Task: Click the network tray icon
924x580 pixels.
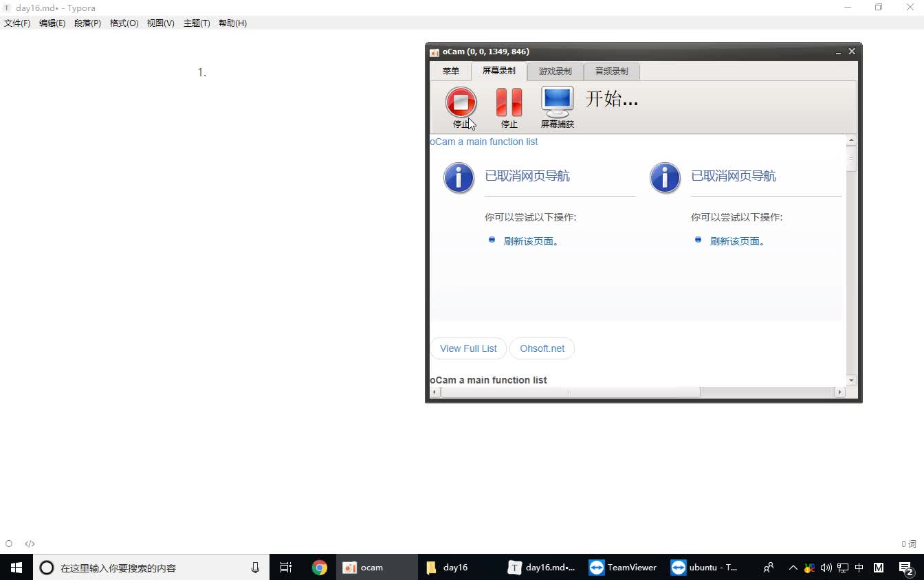Action: 843,568
